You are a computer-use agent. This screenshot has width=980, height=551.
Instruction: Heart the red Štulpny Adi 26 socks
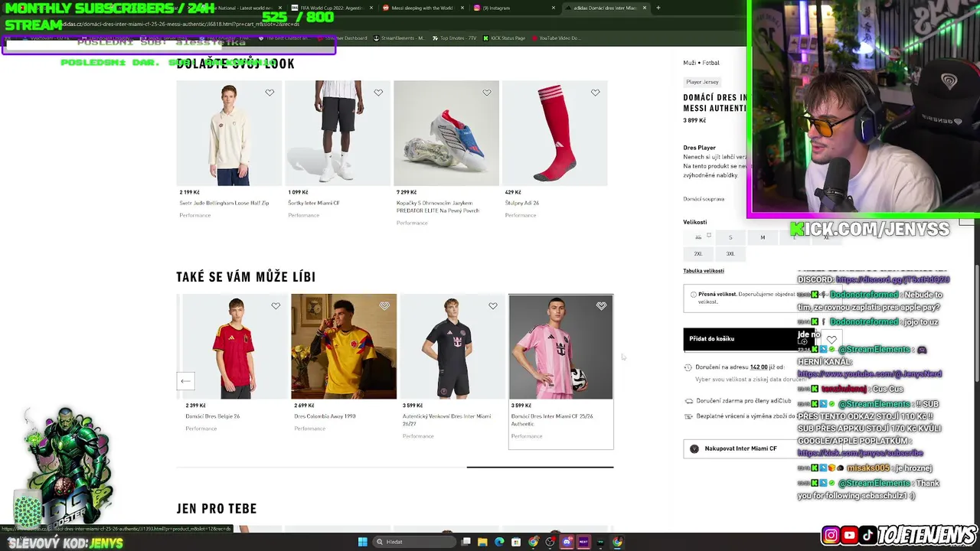click(x=596, y=93)
